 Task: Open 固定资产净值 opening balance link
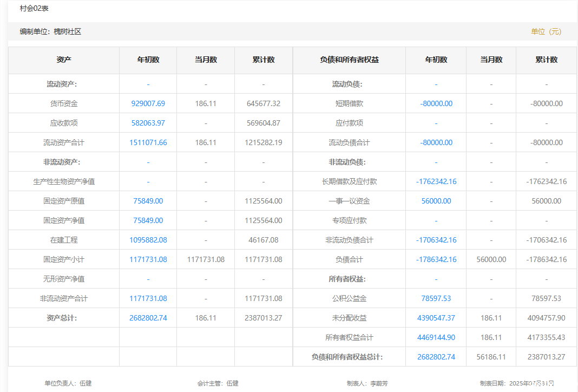click(x=148, y=220)
